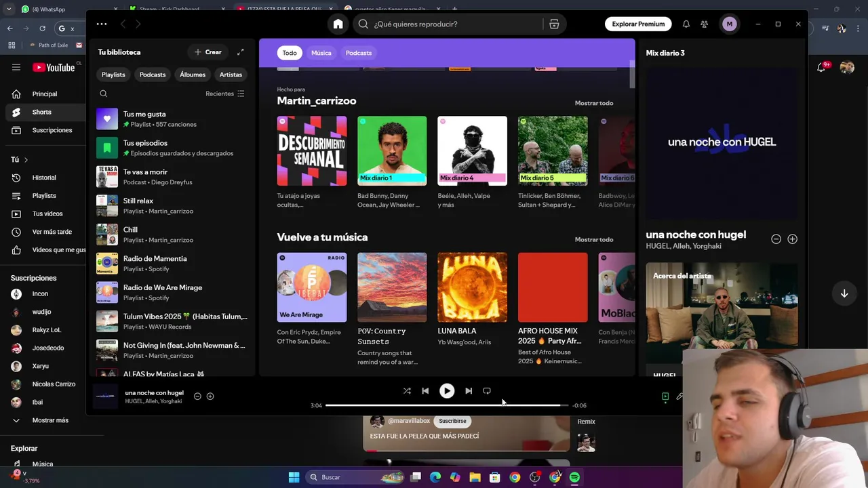The height and width of the screenshot is (488, 868).
Task: Open the Spotify friend activity icon
Action: tap(705, 24)
